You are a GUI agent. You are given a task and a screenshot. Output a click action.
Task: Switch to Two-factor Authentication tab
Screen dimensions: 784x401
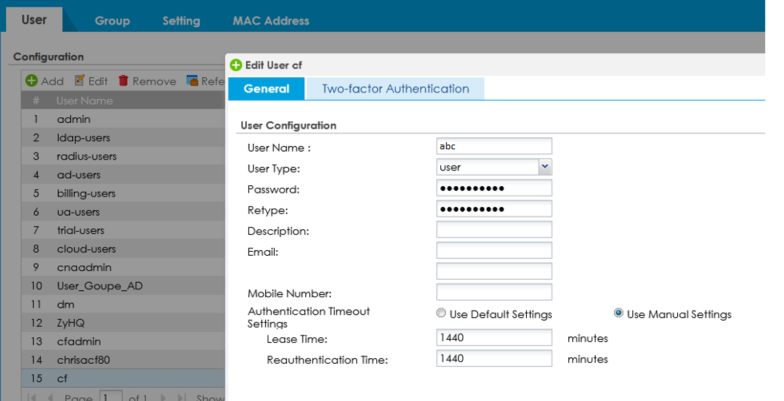pyautogui.click(x=395, y=89)
